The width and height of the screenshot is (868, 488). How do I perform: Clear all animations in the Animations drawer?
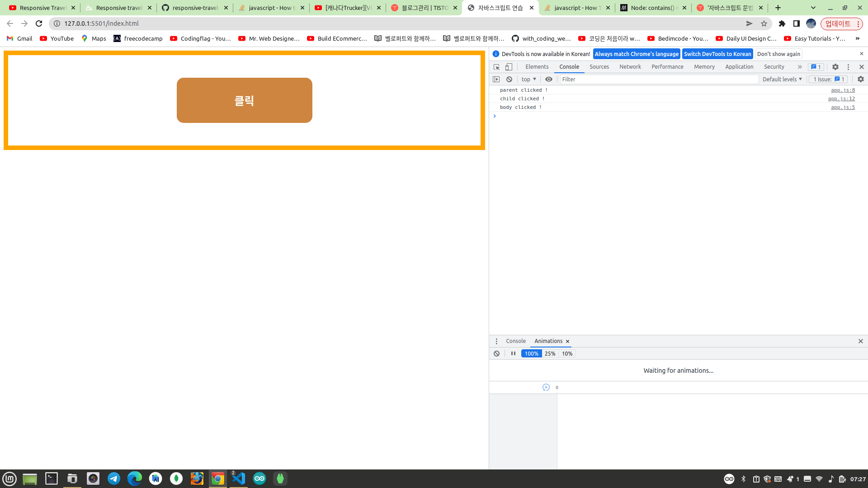tap(496, 353)
